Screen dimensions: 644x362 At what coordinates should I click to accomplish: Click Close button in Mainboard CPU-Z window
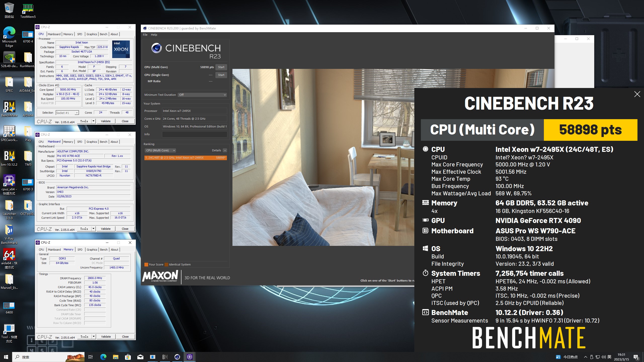pyautogui.click(x=125, y=229)
